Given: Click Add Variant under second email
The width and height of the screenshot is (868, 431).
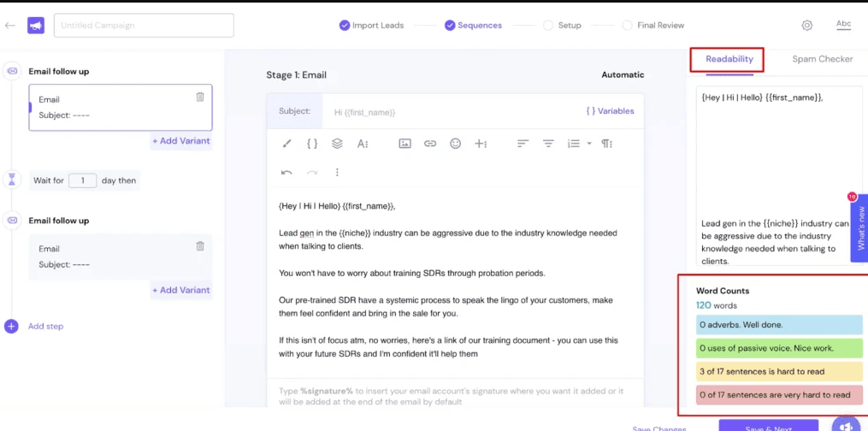Looking at the screenshot, I should point(181,291).
